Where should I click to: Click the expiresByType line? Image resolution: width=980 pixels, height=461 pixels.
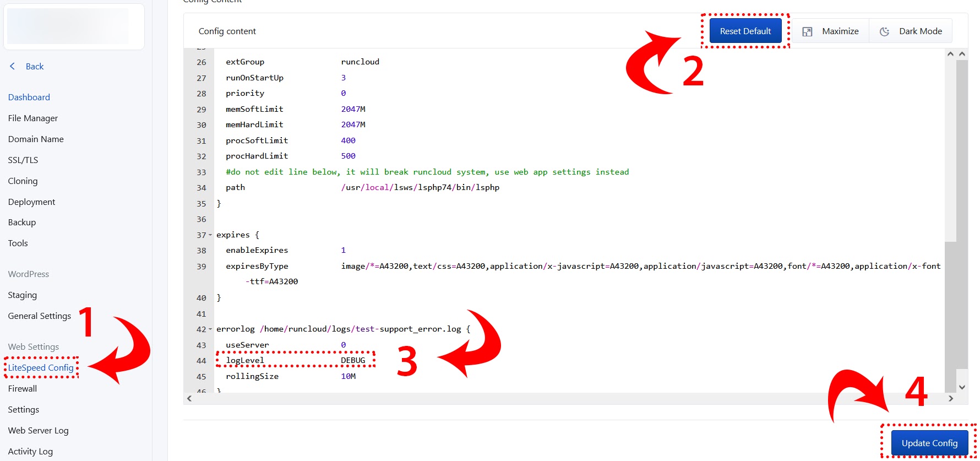pyautogui.click(x=583, y=266)
